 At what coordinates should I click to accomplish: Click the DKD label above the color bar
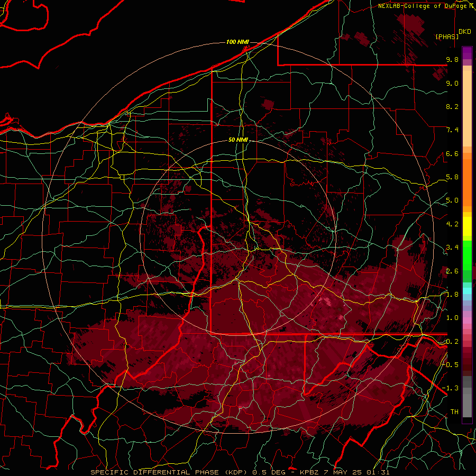pos(465,32)
